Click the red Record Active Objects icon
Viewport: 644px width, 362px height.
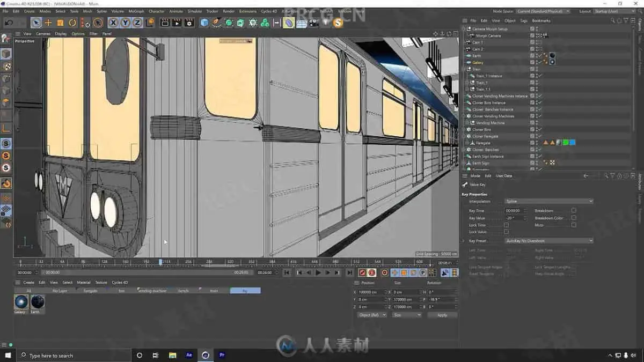coord(362,273)
